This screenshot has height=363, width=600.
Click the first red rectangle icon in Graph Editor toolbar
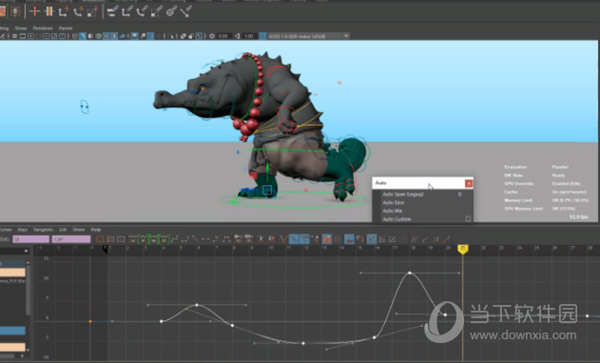[x=100, y=239]
